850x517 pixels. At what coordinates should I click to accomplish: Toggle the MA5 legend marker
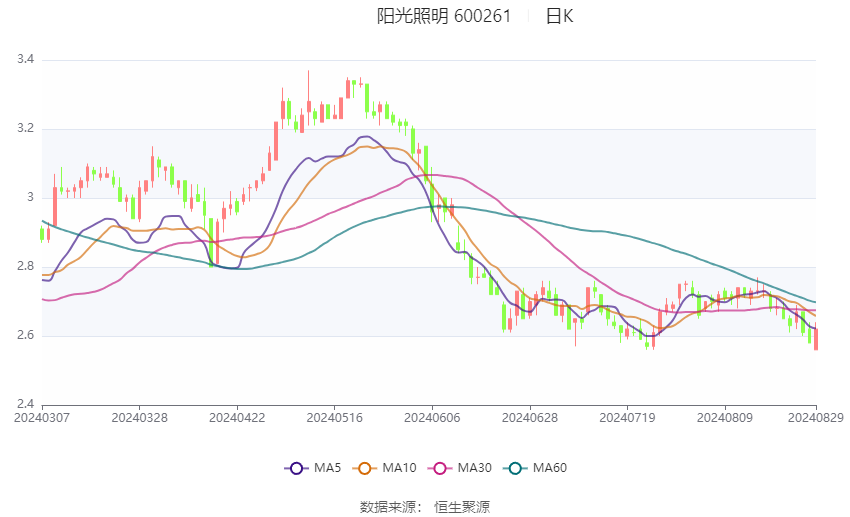[297, 468]
